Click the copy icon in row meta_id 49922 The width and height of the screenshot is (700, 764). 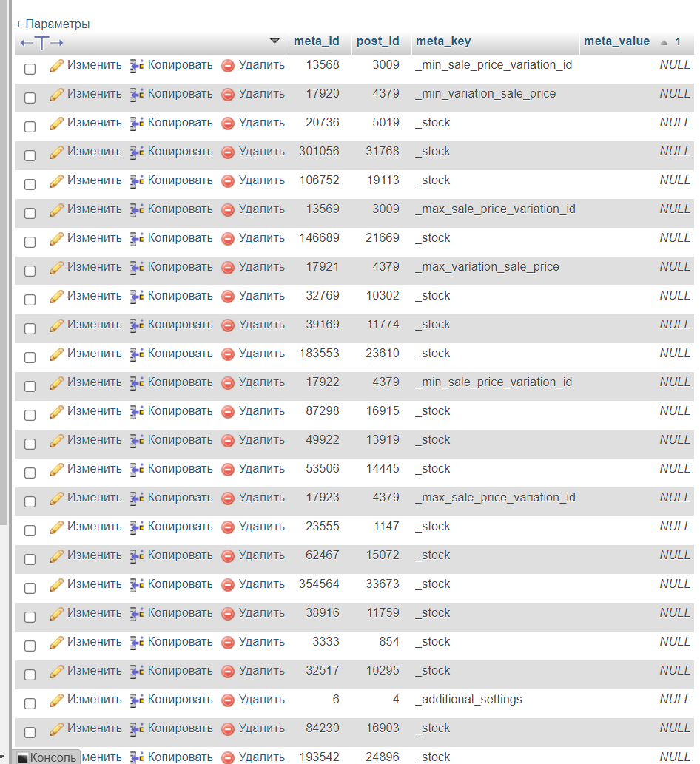pos(137,441)
